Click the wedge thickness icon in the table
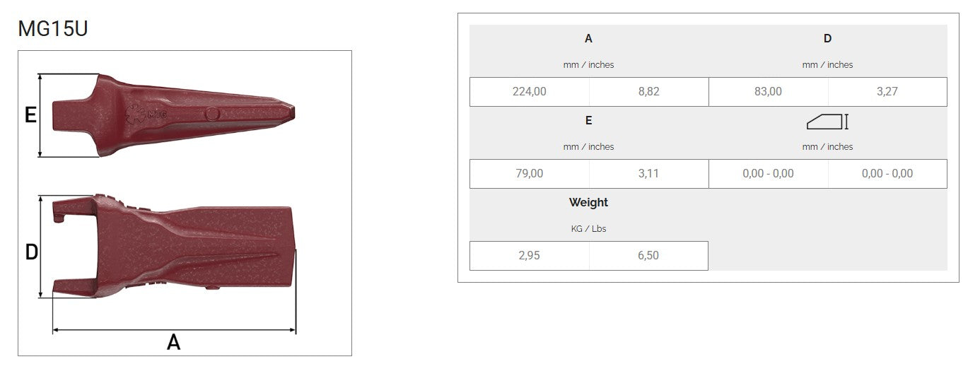The width and height of the screenshot is (980, 376). click(827, 122)
